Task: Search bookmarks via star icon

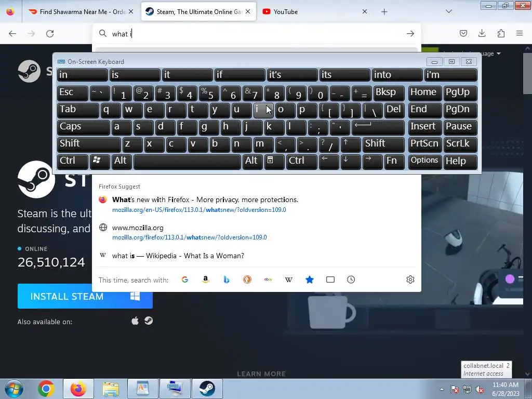Action: pos(310,280)
